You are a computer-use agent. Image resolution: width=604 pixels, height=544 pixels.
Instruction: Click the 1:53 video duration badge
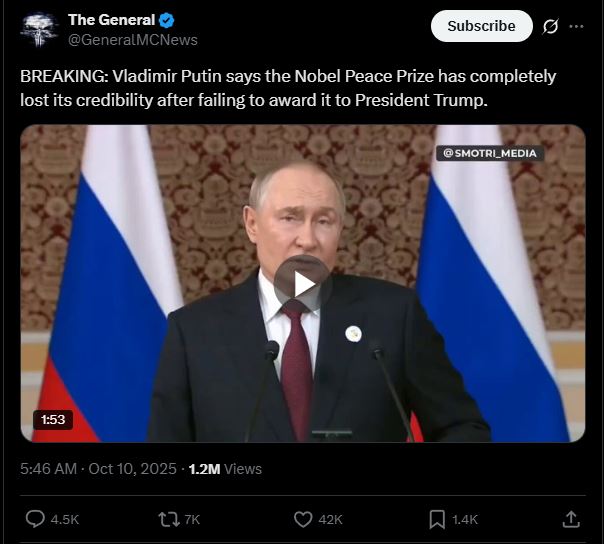pyautogui.click(x=52, y=420)
